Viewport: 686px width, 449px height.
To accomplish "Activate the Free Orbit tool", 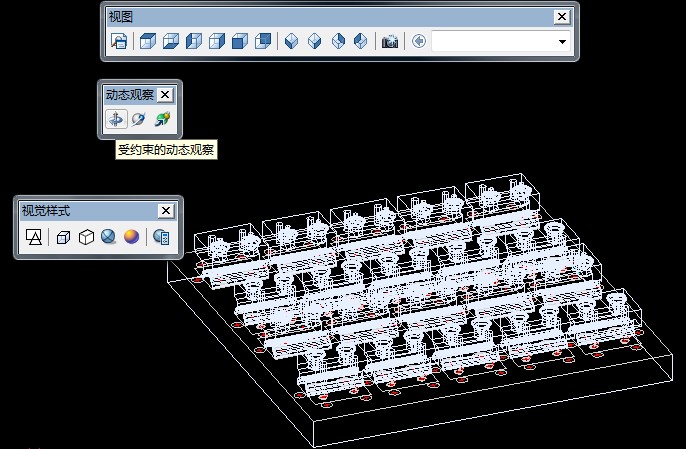I will click(138, 119).
